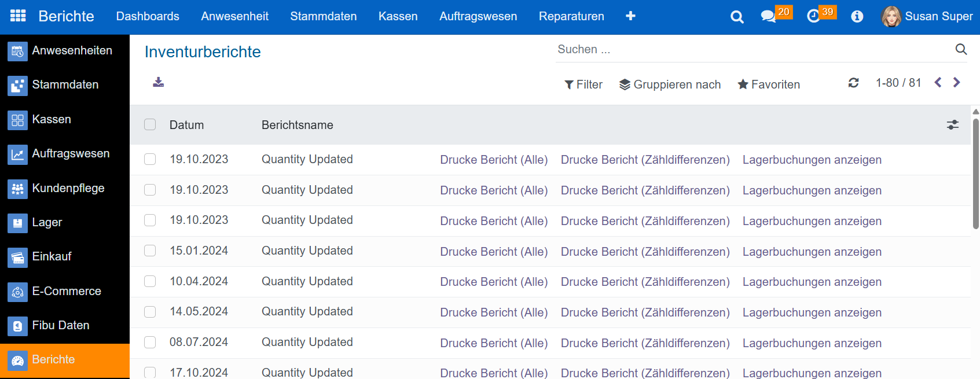Open the Dashboards menu
This screenshot has height=379, width=980.
coord(148,16)
